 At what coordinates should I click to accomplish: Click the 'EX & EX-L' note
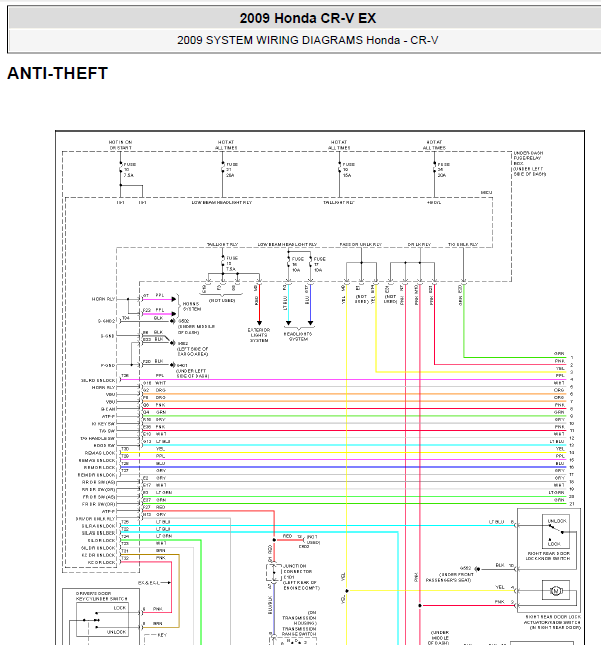(x=149, y=583)
